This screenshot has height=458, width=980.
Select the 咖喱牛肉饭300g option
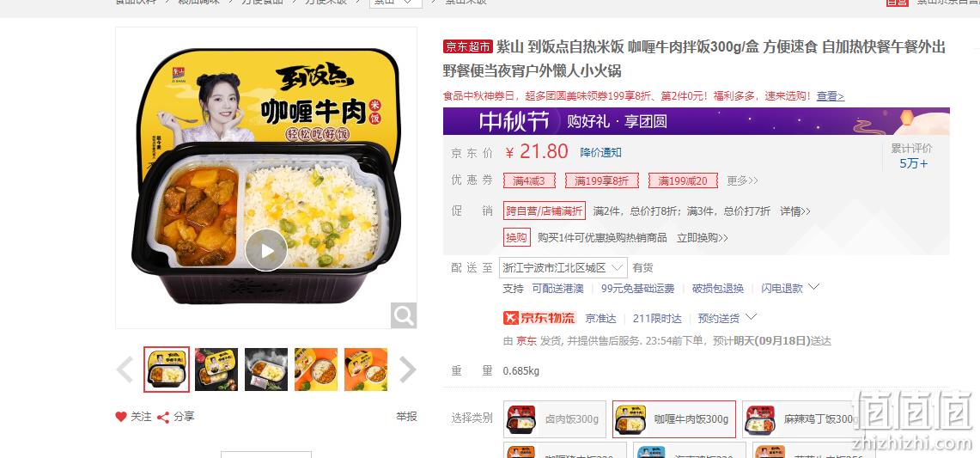[x=673, y=419]
